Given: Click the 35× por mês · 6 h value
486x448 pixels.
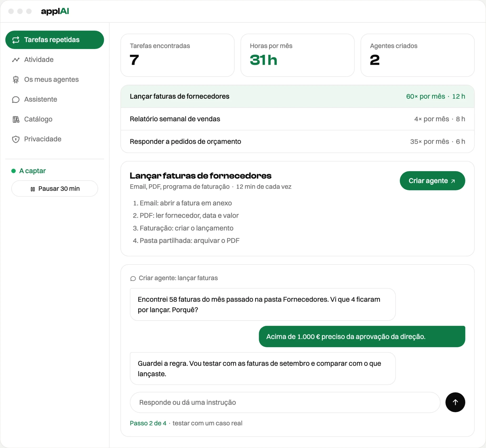Looking at the screenshot, I should 438,142.
